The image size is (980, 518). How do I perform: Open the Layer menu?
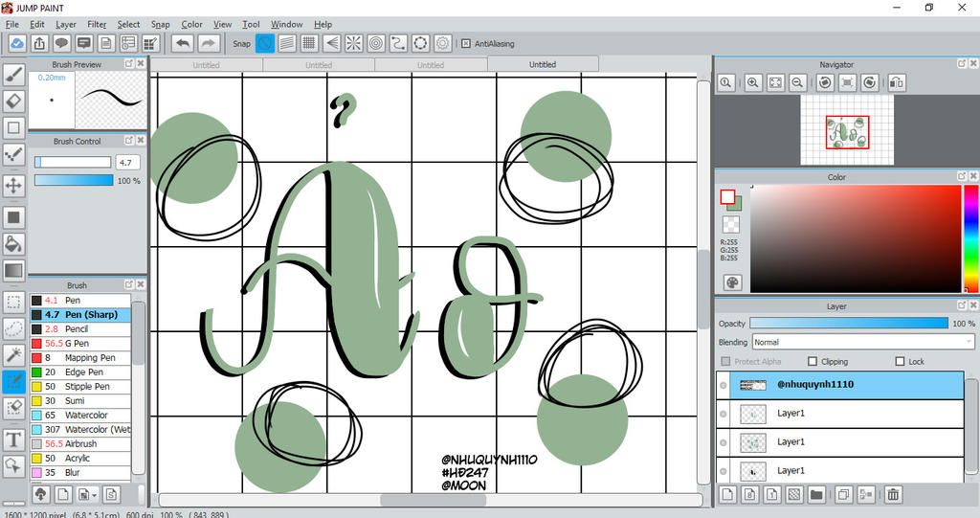coord(66,24)
